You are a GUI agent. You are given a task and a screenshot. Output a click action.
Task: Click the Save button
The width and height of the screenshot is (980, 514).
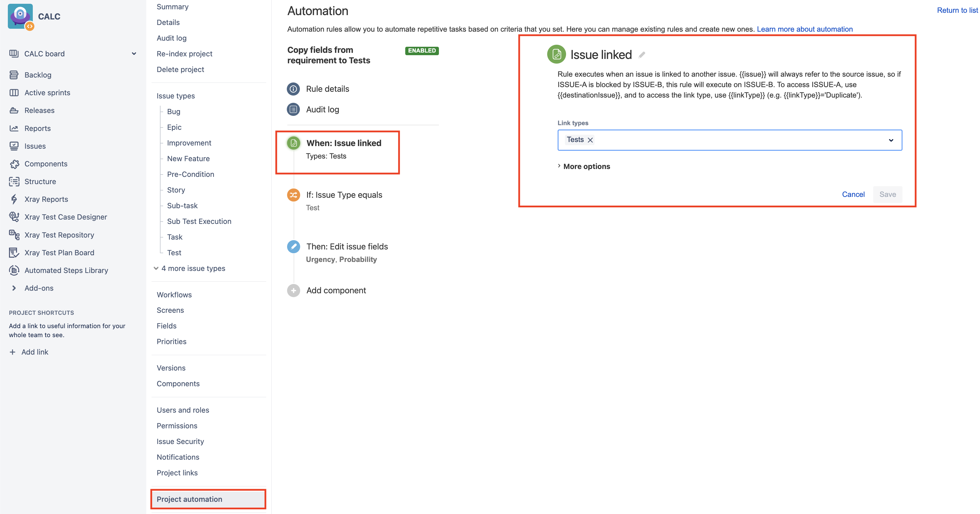tap(887, 194)
